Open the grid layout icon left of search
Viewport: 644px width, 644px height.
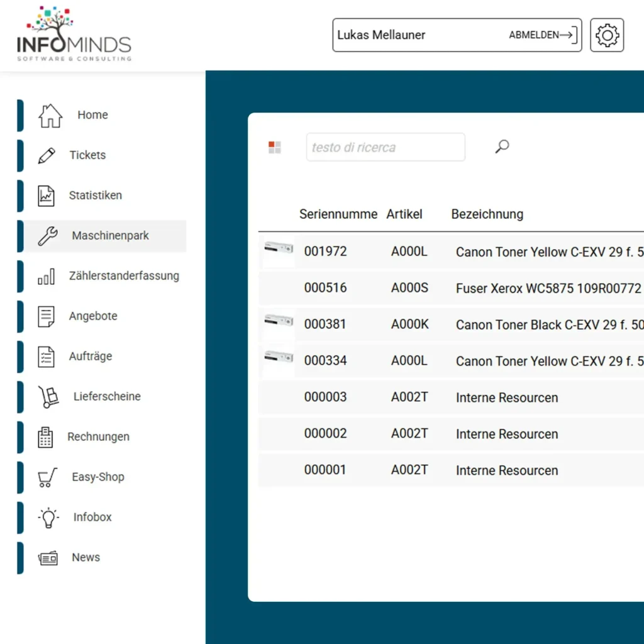(x=274, y=147)
